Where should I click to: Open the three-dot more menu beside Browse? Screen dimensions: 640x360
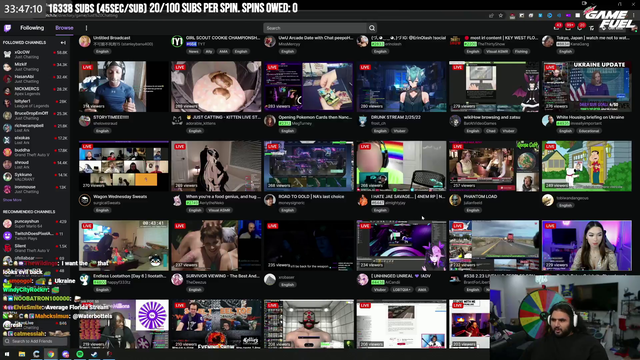point(86,28)
